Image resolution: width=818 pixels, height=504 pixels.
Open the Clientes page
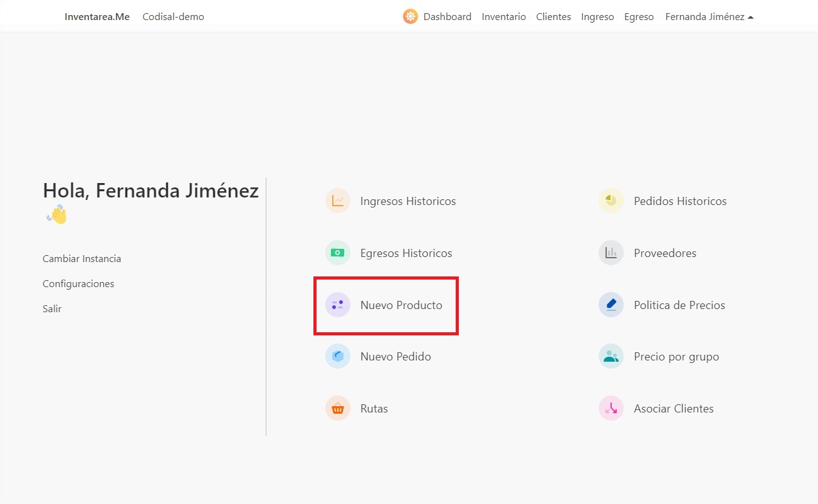[x=553, y=16]
